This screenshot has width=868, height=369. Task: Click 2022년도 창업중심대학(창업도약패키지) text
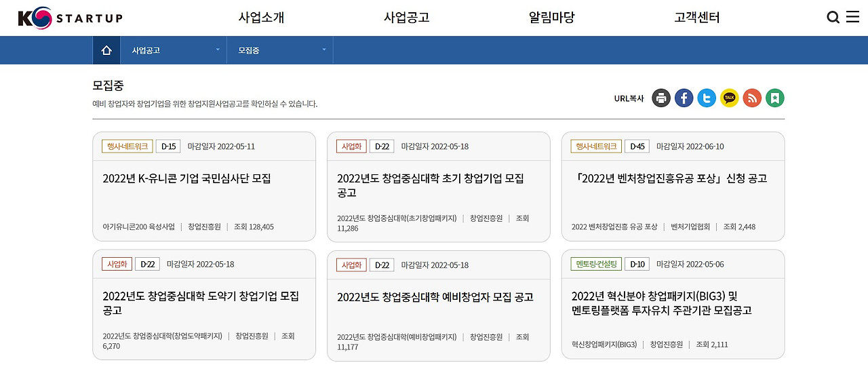tap(162, 336)
